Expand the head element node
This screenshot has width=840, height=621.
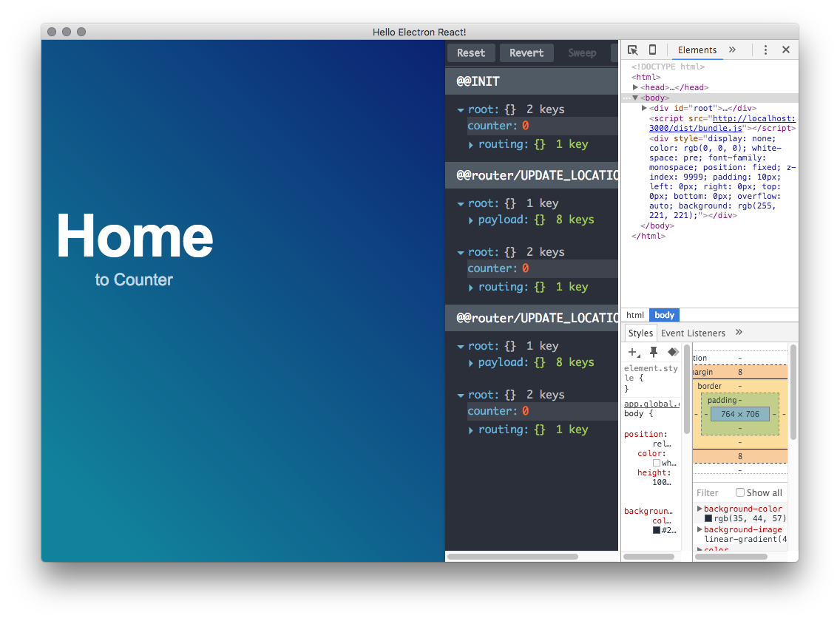point(635,87)
